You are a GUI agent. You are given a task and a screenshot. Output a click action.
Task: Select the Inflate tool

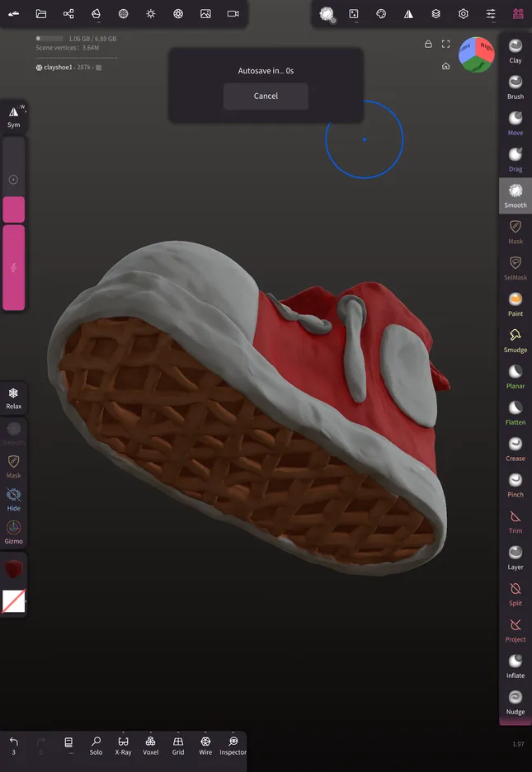(x=516, y=666)
